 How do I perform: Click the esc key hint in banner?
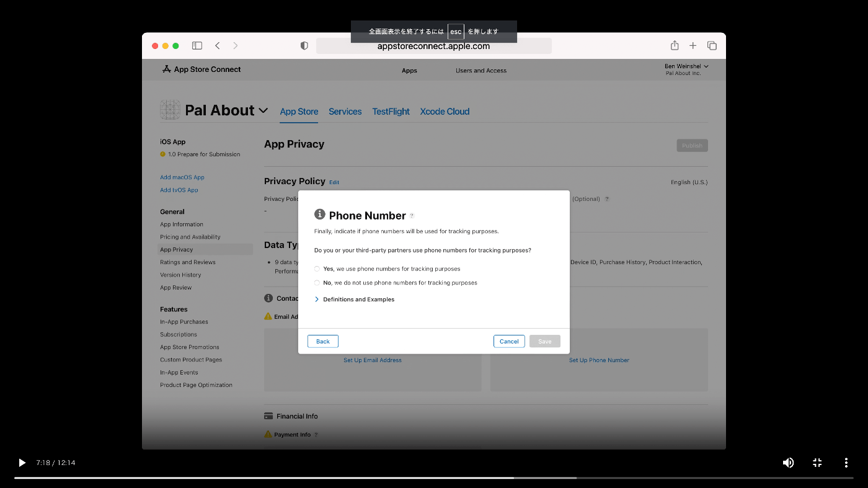[456, 32]
